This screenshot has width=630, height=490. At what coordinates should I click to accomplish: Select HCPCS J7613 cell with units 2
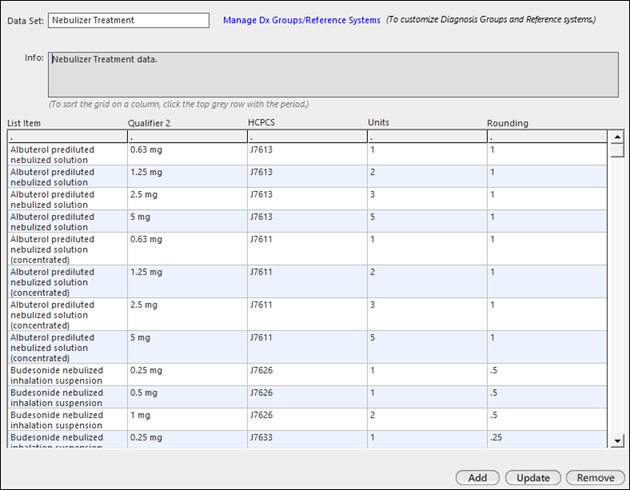pyautogui.click(x=307, y=177)
